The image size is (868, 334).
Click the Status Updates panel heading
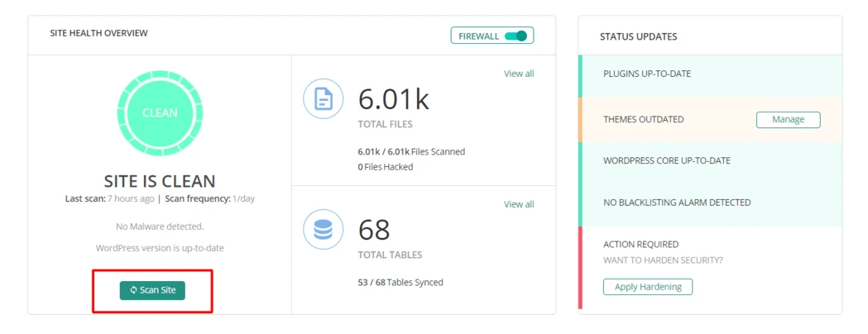pos(638,37)
